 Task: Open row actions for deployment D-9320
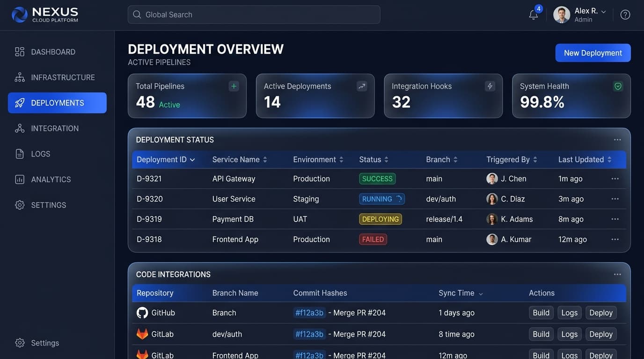pos(615,199)
